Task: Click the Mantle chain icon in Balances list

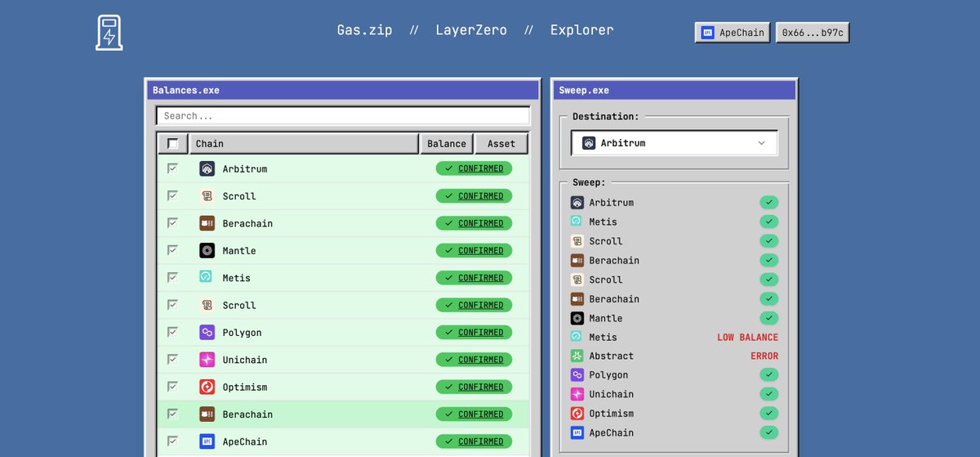Action: click(207, 250)
